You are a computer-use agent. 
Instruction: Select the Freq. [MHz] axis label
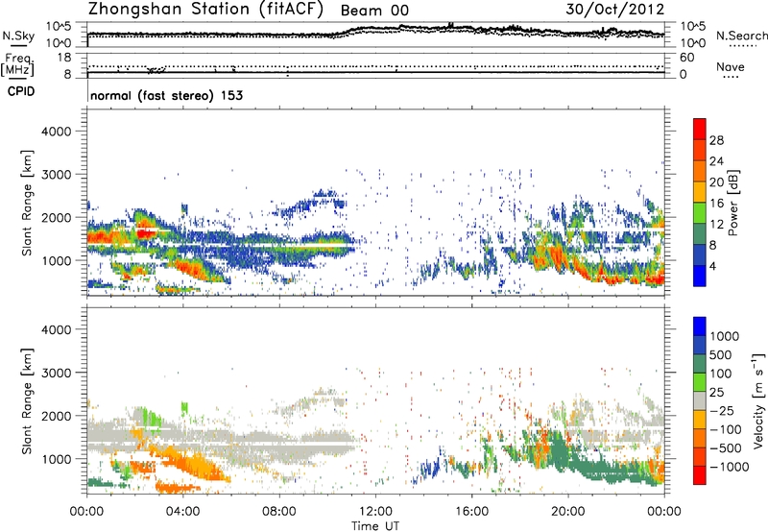pos(18,65)
